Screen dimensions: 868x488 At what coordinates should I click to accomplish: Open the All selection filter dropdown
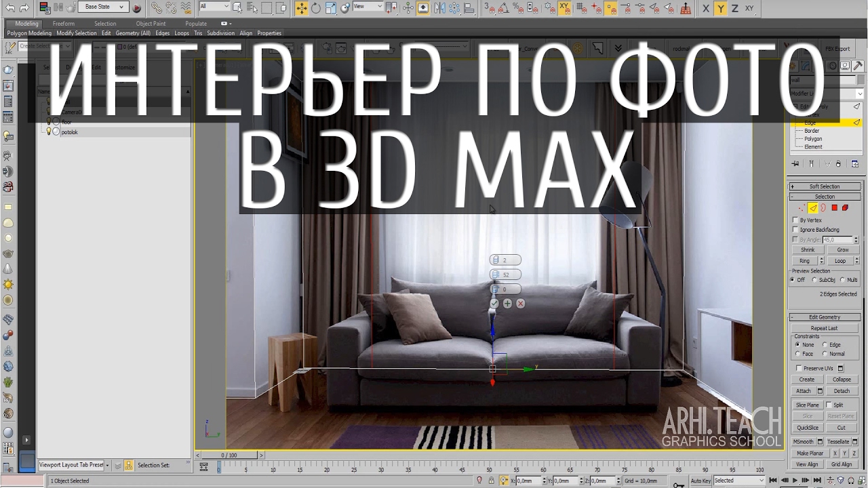214,7
